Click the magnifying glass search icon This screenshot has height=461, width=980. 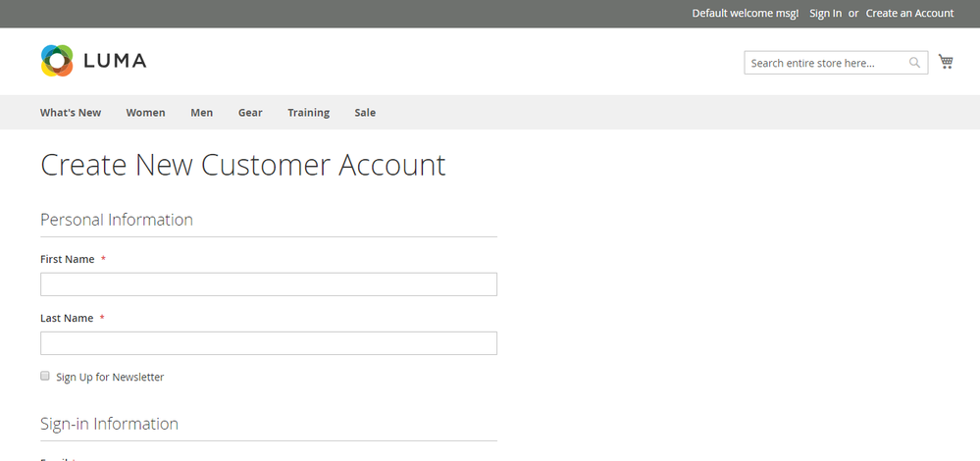[914, 63]
